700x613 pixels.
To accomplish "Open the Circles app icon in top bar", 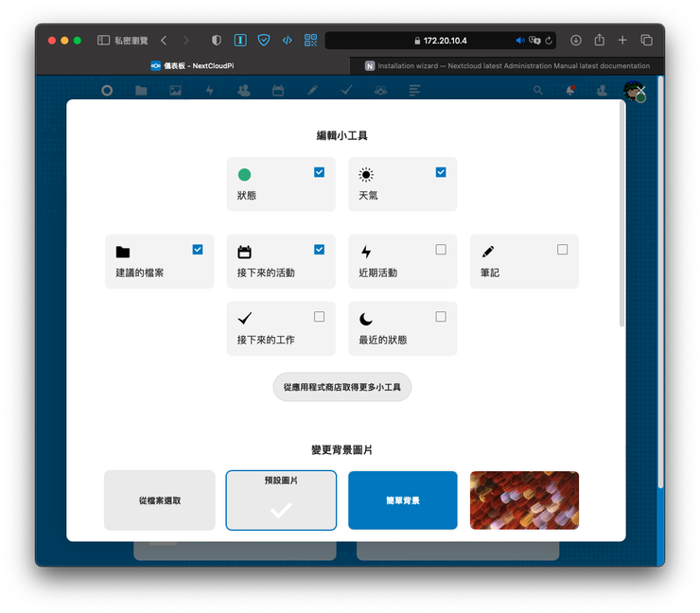I will coord(381,91).
